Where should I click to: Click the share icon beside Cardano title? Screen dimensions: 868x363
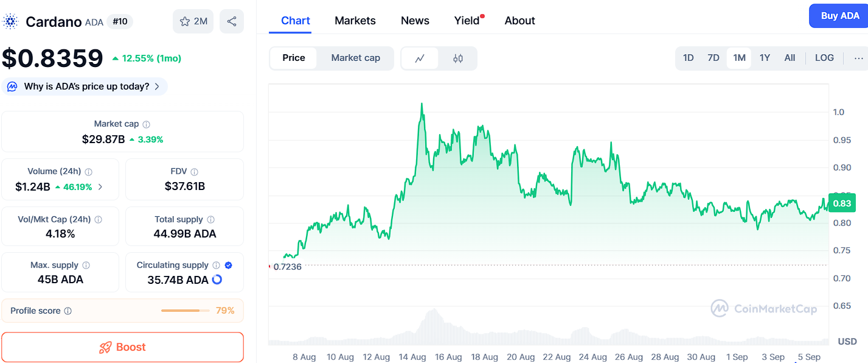coord(232,21)
